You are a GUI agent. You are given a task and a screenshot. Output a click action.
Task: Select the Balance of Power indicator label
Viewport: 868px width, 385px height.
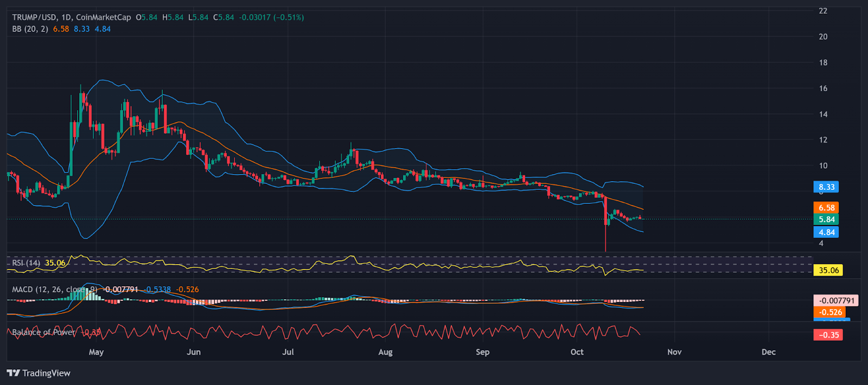43,332
